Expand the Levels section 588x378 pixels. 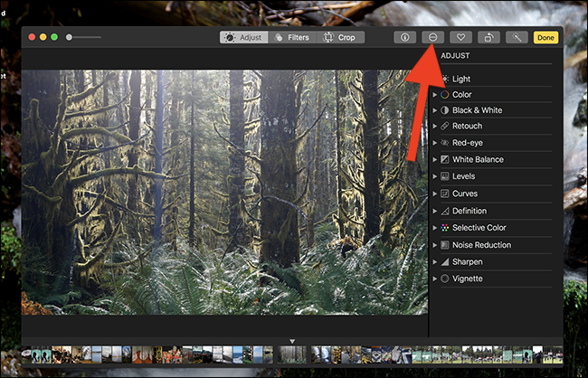[434, 176]
